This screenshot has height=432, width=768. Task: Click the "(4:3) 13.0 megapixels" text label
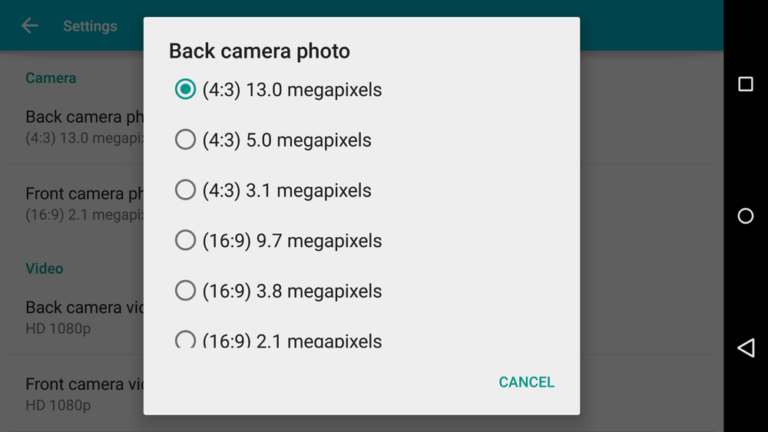[292, 90]
